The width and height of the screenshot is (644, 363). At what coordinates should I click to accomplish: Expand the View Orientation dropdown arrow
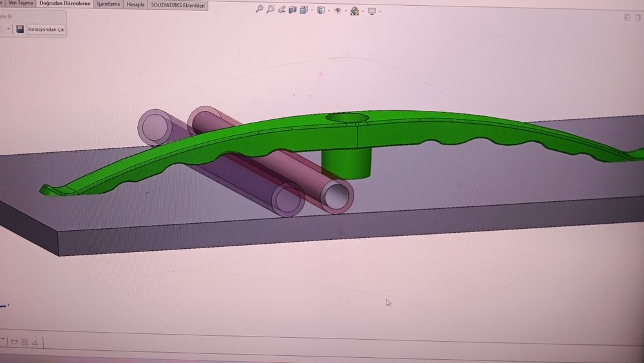(312, 10)
